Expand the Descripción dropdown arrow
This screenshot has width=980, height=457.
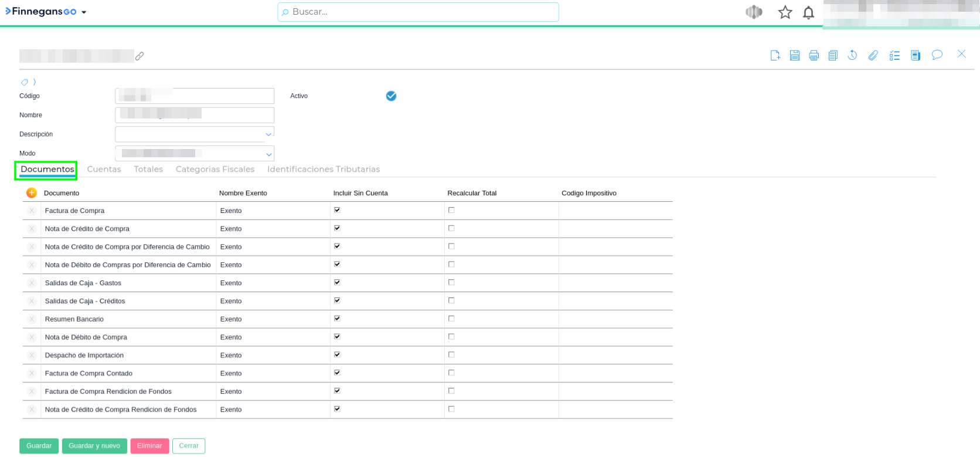268,134
